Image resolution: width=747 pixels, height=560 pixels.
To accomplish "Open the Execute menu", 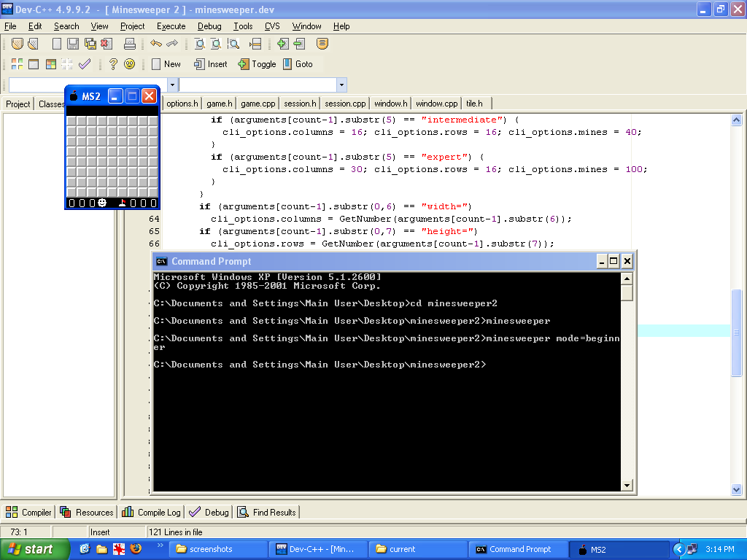I will tap(171, 26).
